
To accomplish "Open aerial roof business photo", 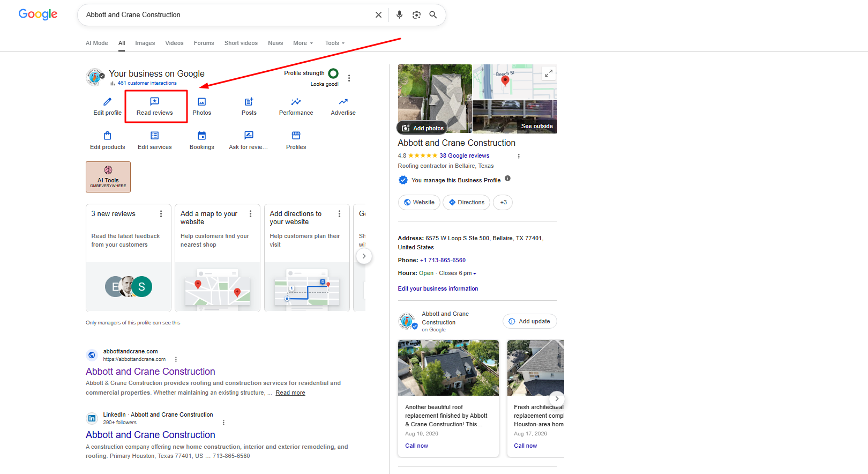I will click(x=435, y=99).
